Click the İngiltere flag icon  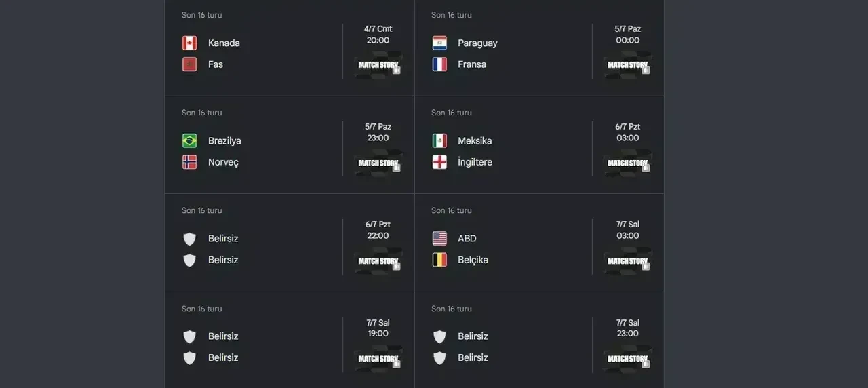(x=439, y=162)
